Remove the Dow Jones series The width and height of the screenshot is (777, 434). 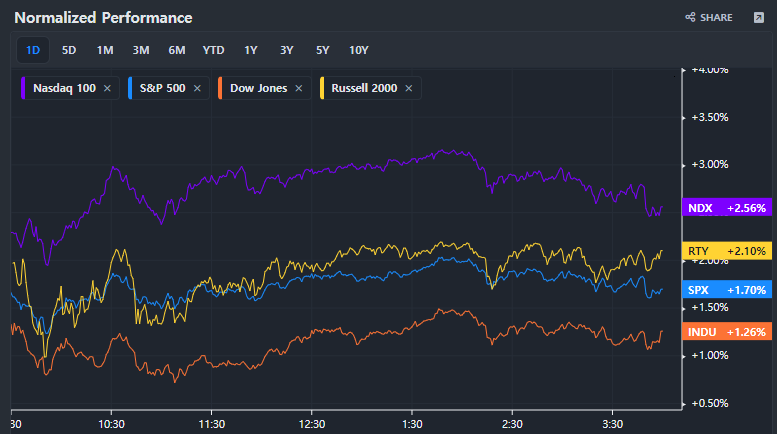point(299,88)
